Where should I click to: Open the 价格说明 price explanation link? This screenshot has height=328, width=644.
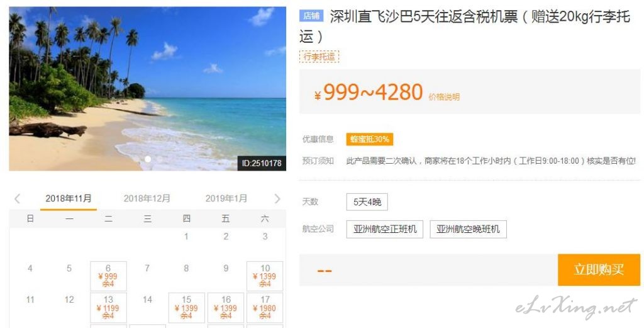click(444, 97)
